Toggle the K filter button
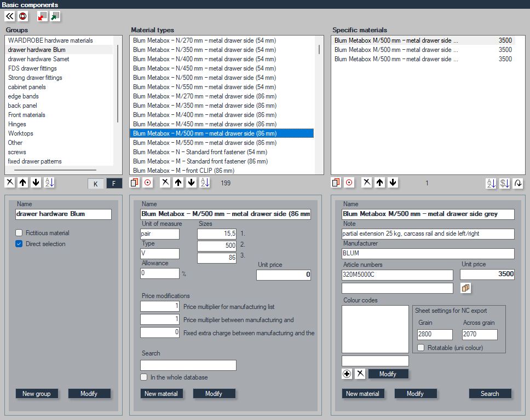 [96, 184]
